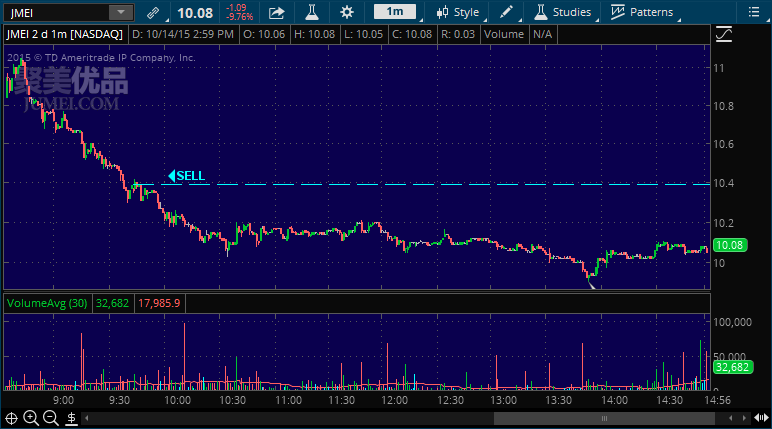Click the JMEI 2 d 1m [NASDAQ] label
The width and height of the screenshot is (772, 429).
pos(64,34)
